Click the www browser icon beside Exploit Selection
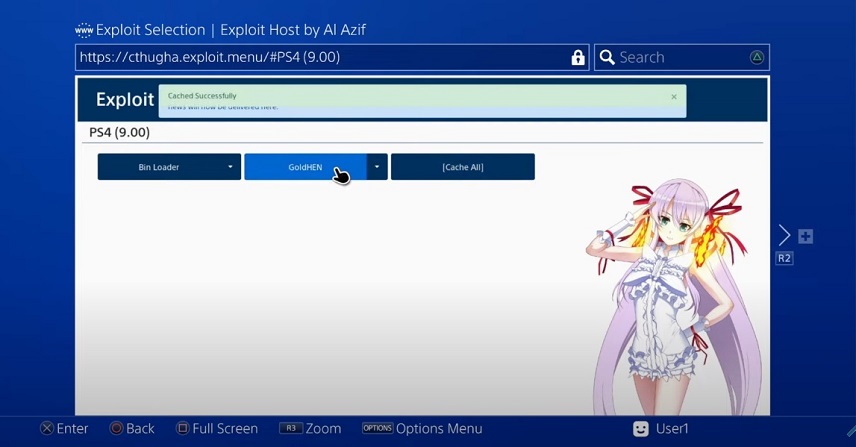The height and width of the screenshot is (447, 856). [x=84, y=30]
